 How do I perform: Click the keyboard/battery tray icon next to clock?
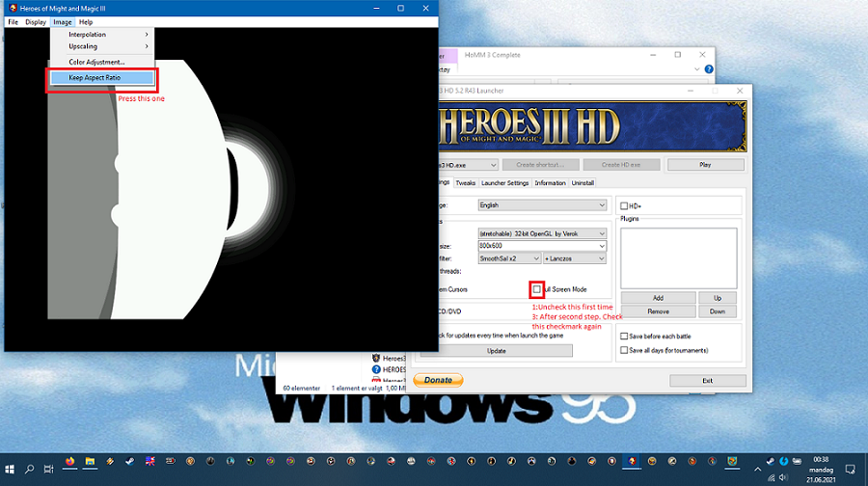(798, 461)
